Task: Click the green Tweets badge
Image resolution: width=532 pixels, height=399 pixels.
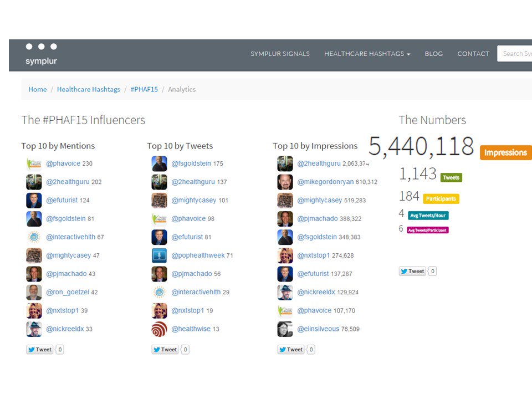Action: tap(451, 177)
